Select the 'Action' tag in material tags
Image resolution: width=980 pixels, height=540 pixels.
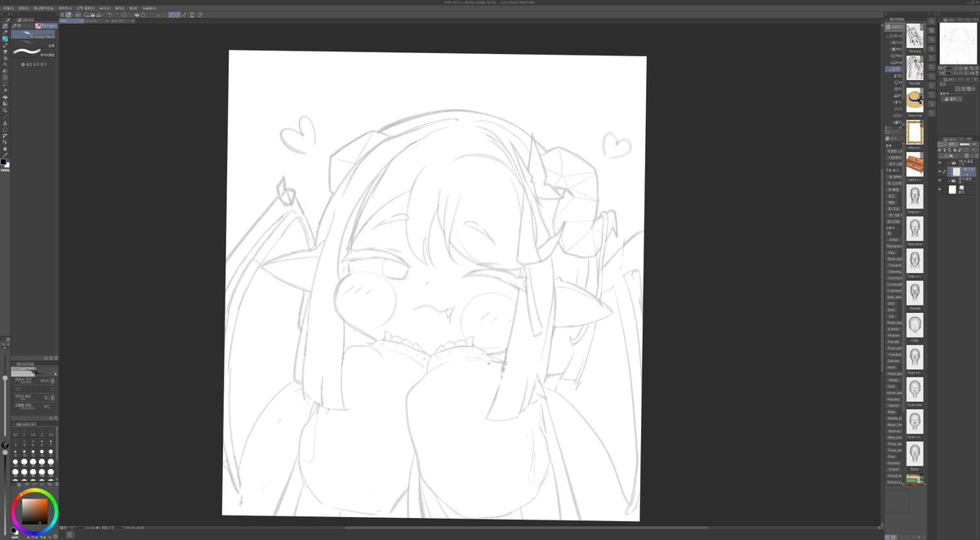coord(892,239)
